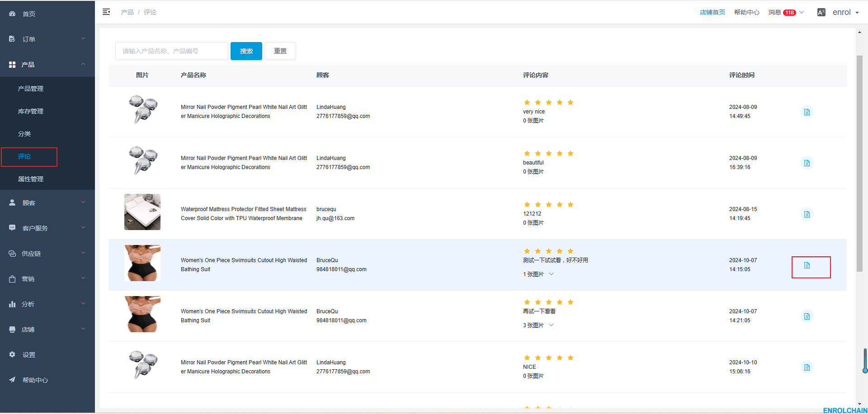The height and width of the screenshot is (414, 868).
Task: Expand the 订单 sidebar menu chevron
Action: point(83,39)
